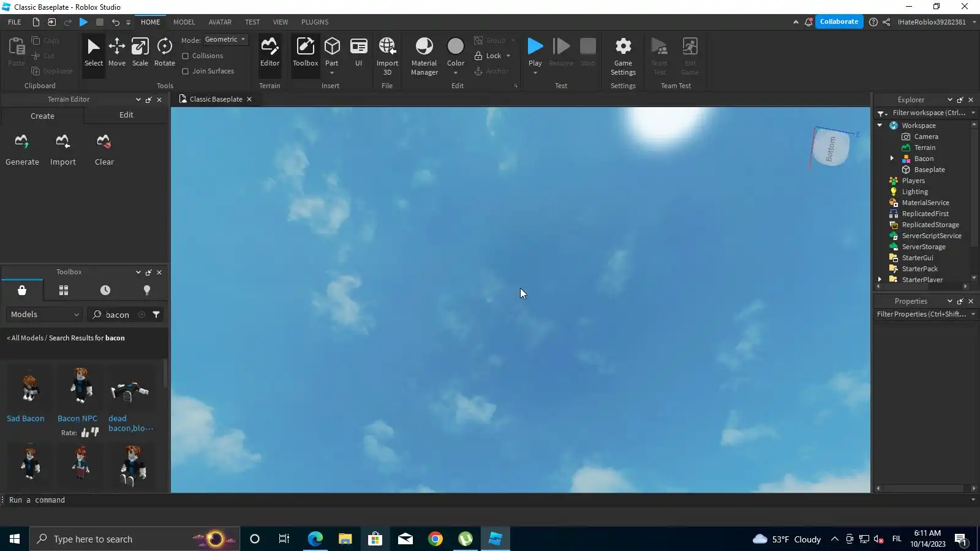Open the Terrain Editor button
980x551 pixels.
[x=269, y=52]
